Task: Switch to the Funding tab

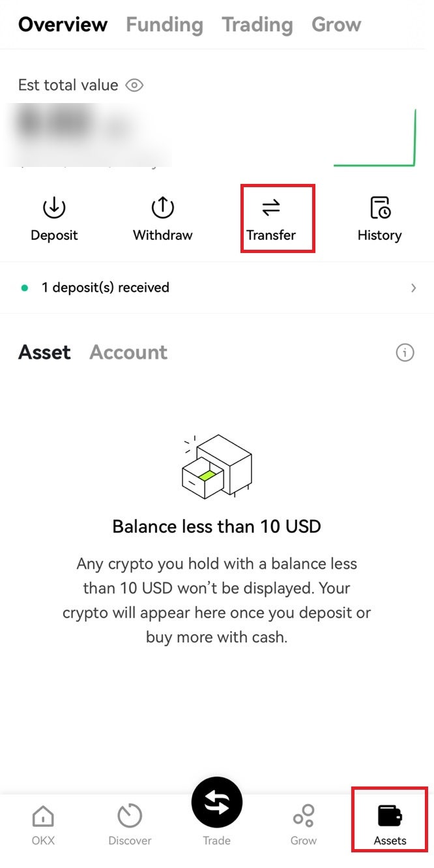Action: coord(164,25)
